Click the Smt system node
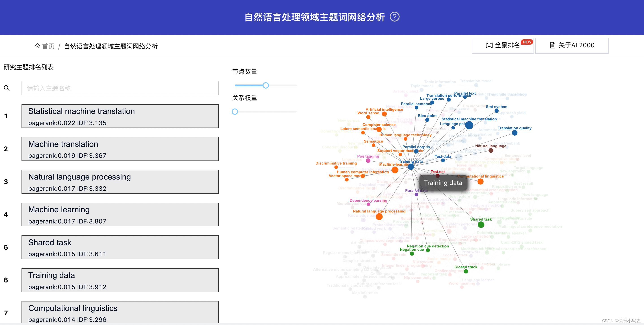644x325 pixels. point(497,111)
